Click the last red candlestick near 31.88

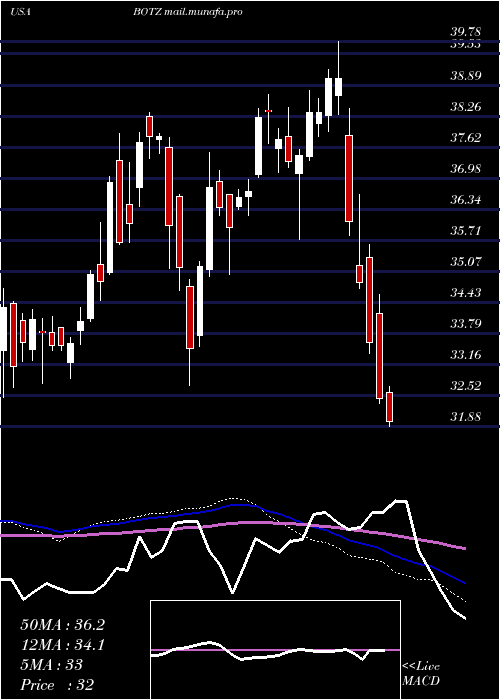pos(389,407)
